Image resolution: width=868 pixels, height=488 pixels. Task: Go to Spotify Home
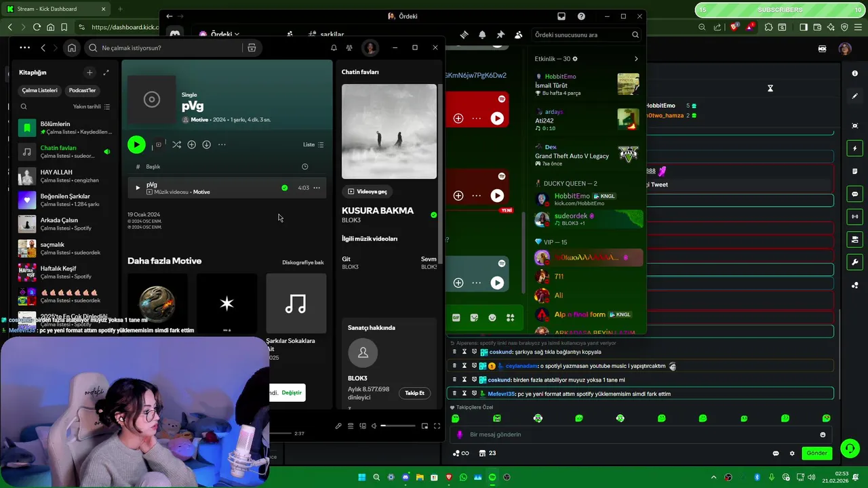72,48
